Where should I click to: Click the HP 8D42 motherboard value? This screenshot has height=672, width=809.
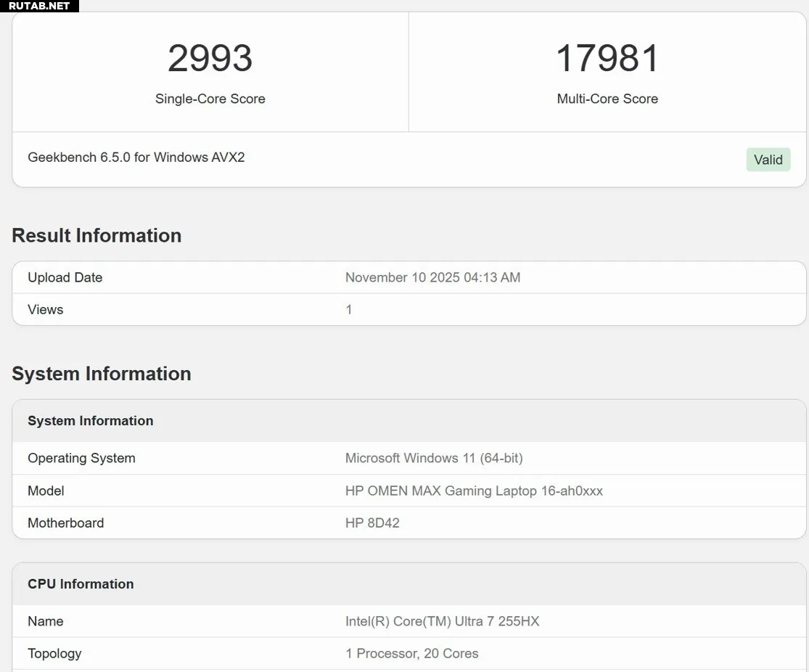(372, 523)
